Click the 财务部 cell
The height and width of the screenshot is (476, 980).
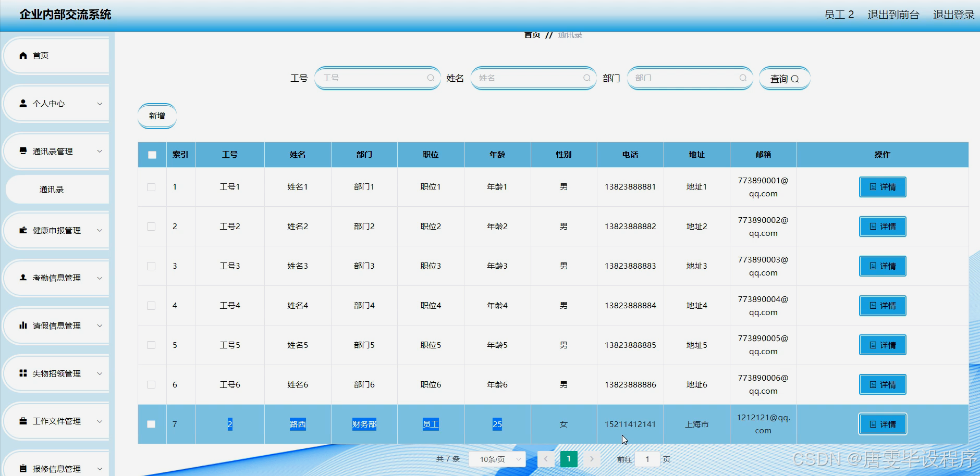pos(364,424)
